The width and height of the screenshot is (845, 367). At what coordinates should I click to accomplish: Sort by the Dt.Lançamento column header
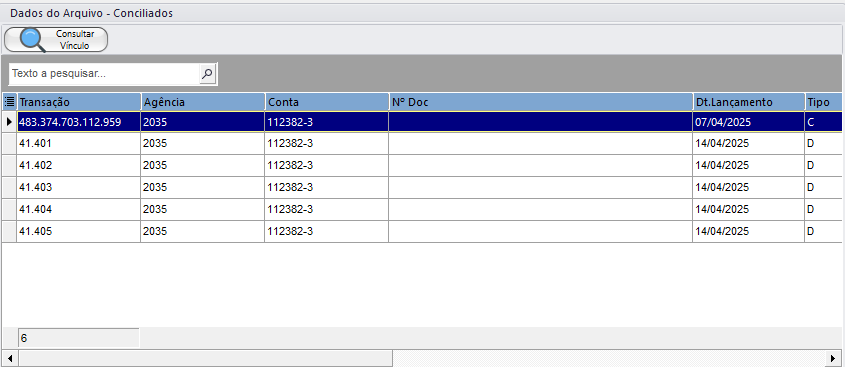click(x=749, y=102)
